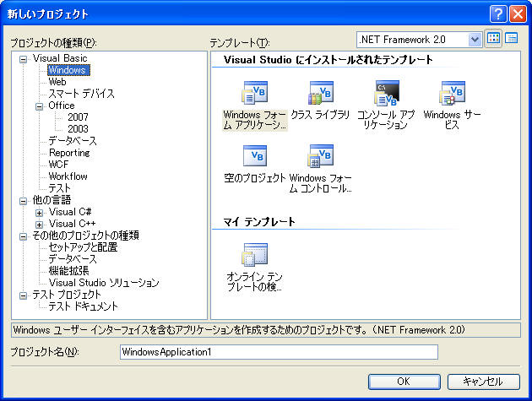Click the help question mark button
Screen dimensions: 532x401
pyautogui.click(x=498, y=14)
